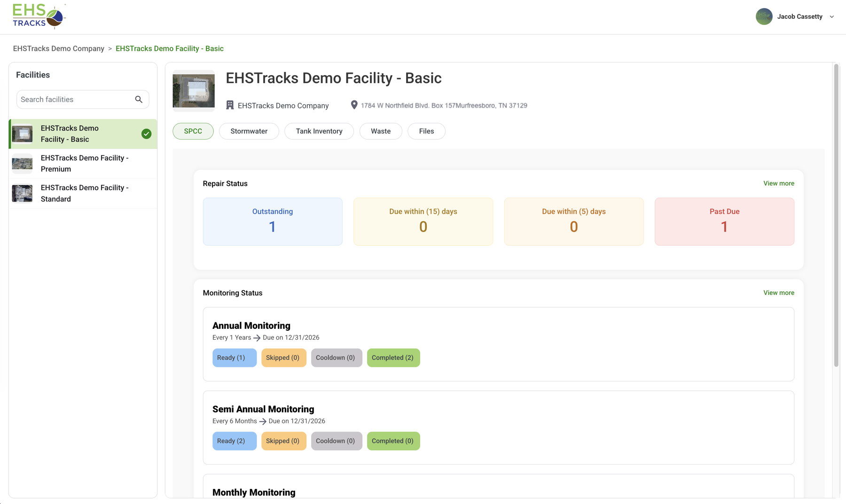Click the main panel vertical scrollbar

click(x=836, y=216)
